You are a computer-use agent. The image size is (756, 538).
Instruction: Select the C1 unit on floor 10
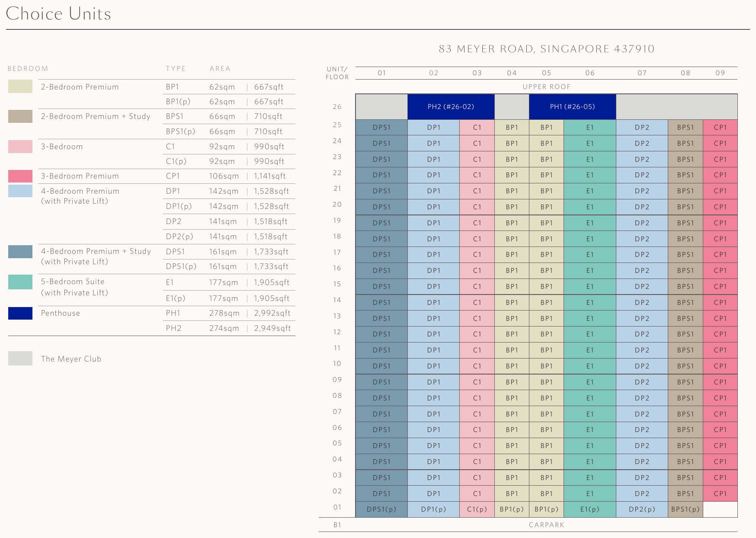[x=477, y=366]
